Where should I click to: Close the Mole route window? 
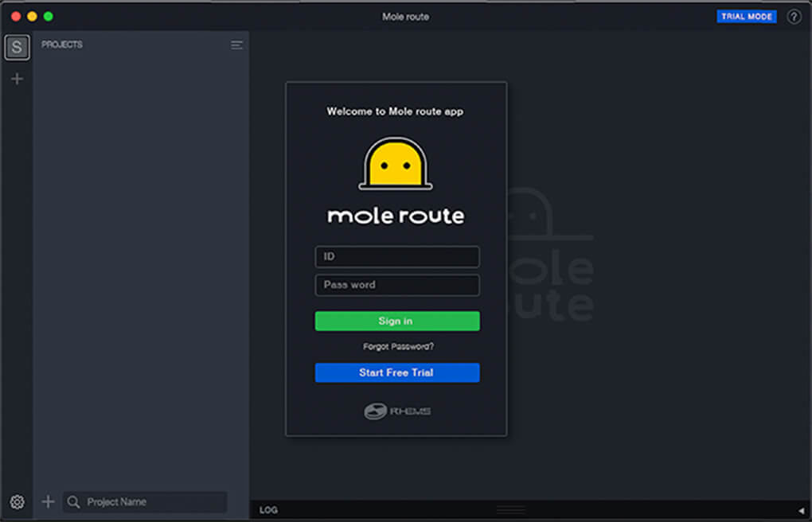(16, 17)
